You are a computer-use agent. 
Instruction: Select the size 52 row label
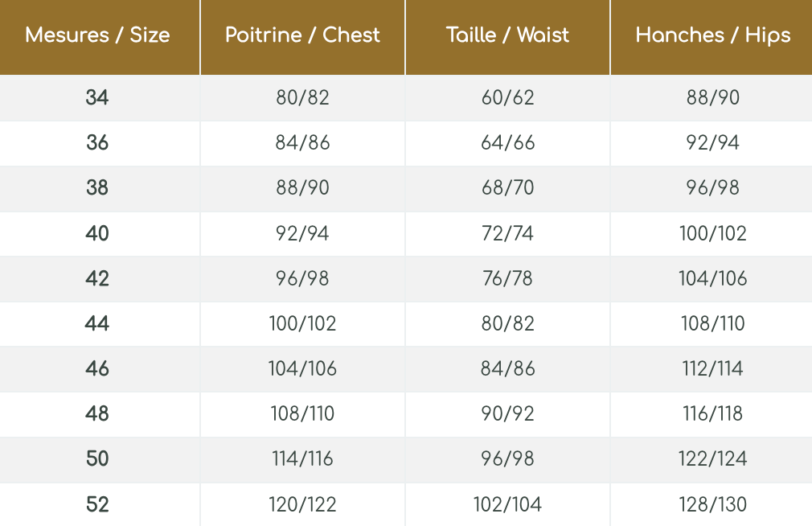coord(97,505)
